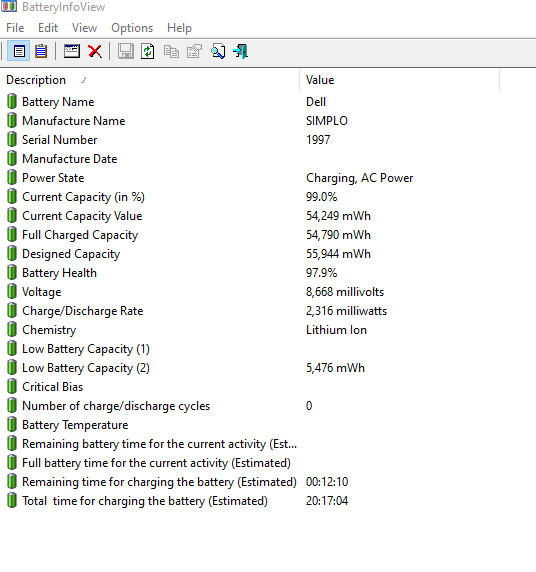Select the Charge/Discharge Rate row label
Screen dimensions: 536x572
pos(82,311)
